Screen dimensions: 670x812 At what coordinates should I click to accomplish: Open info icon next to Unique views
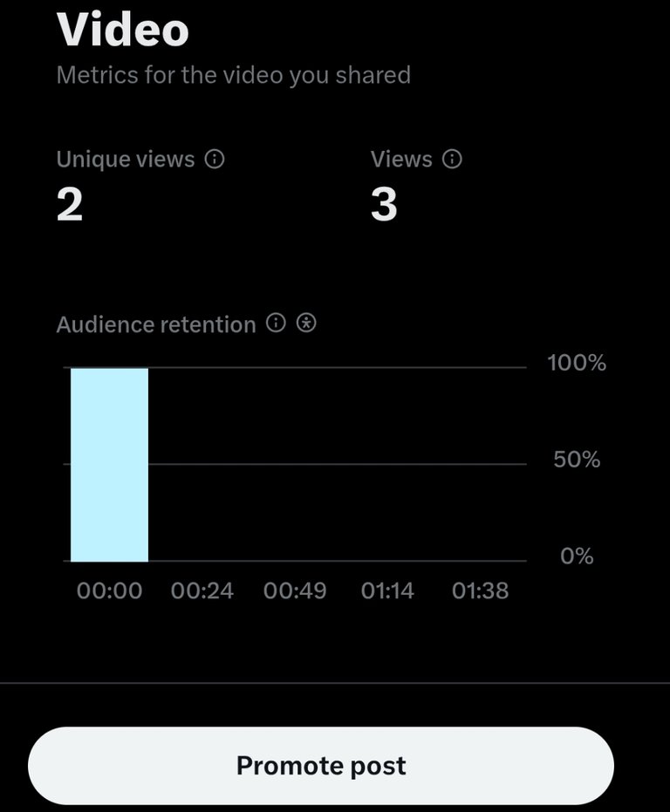[215, 159]
